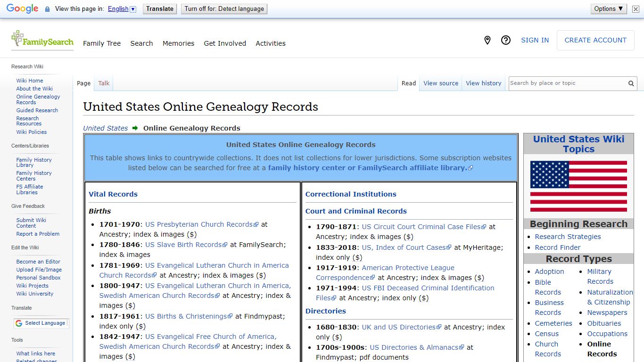Viewport: 644px width, 362px height.
Task: Open Personal Sandbox link
Action: (38, 278)
